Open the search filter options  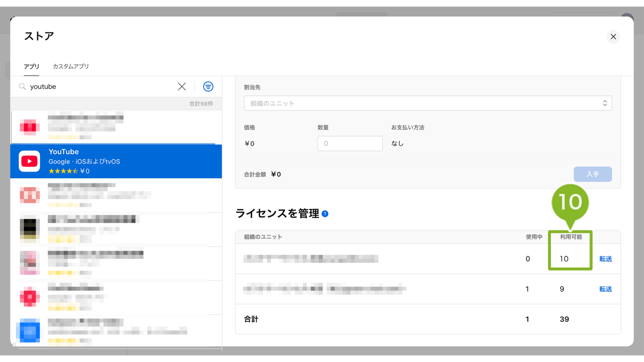click(x=208, y=87)
